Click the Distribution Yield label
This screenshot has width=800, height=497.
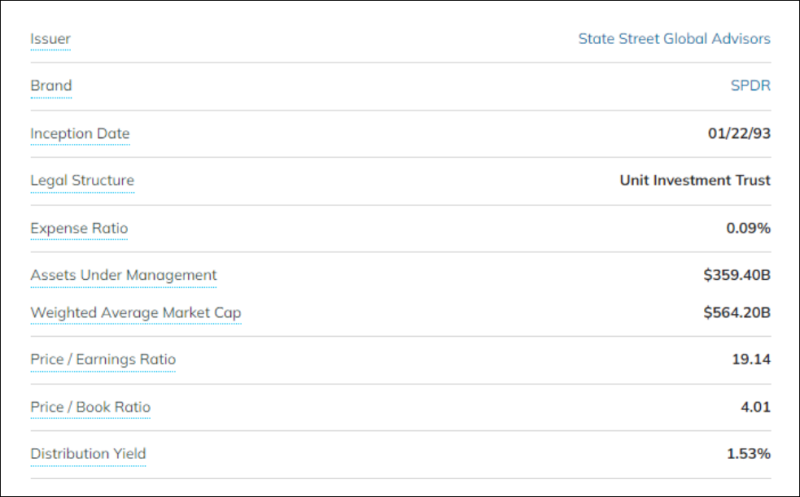(88, 454)
